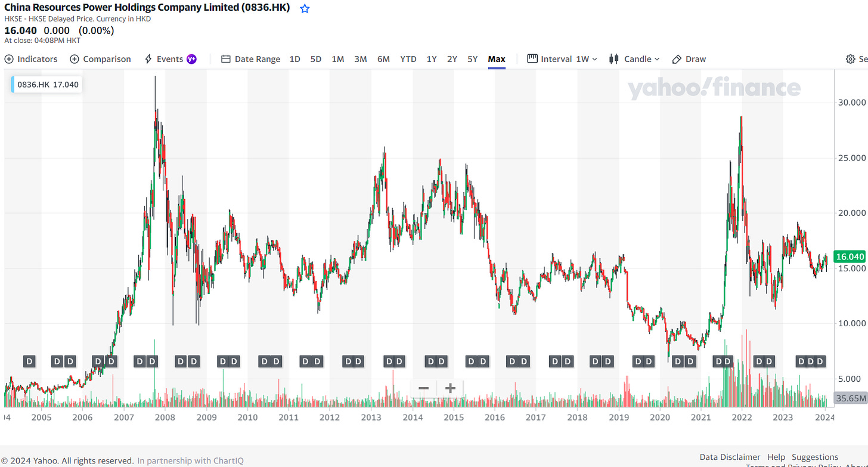Select the YTD range tab
The image size is (868, 467).
pos(408,59)
